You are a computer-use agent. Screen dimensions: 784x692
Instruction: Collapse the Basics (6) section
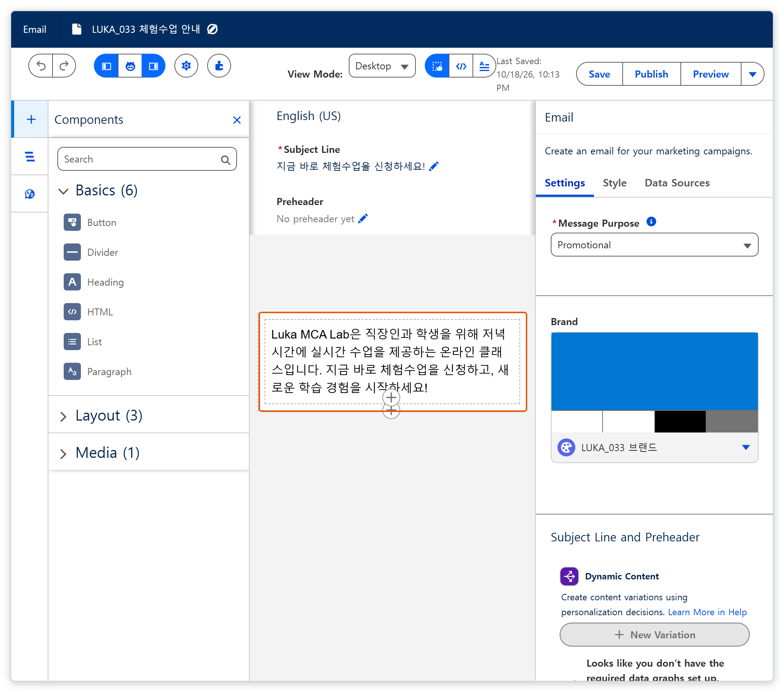(x=63, y=191)
